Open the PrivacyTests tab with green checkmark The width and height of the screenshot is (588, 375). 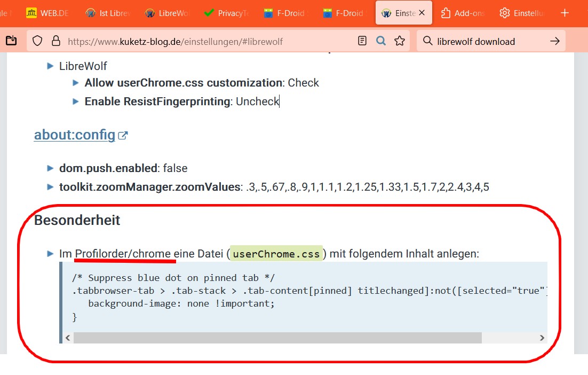226,13
